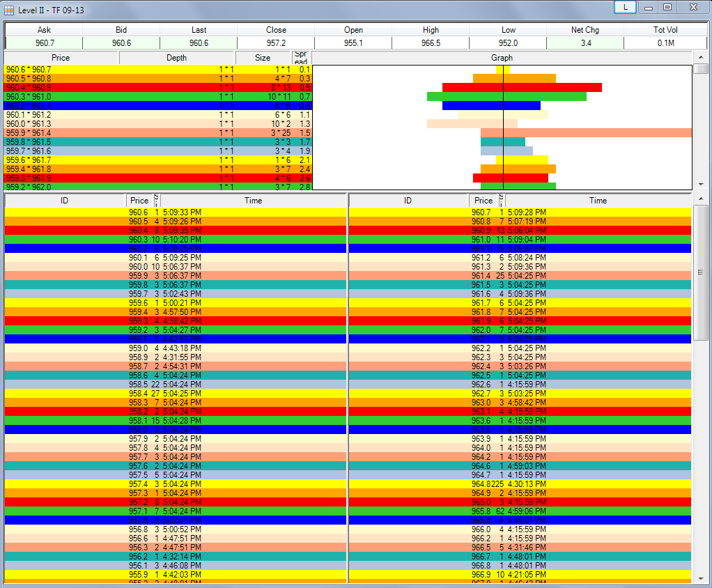Click the Open column header
Screen dimensions: 712x588
(353, 30)
